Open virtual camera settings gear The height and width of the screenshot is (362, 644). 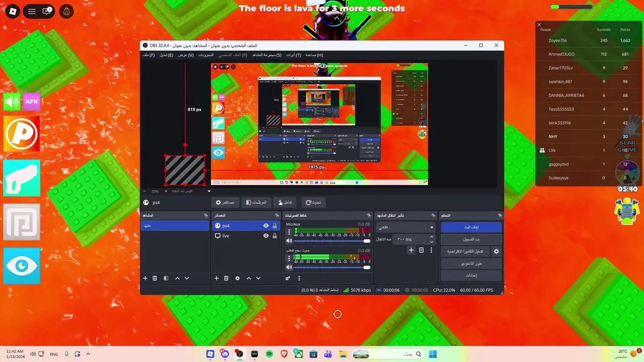(496, 251)
